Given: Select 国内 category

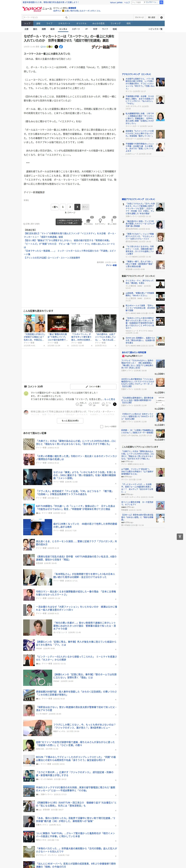Looking at the screenshot, I should pos(35,29).
